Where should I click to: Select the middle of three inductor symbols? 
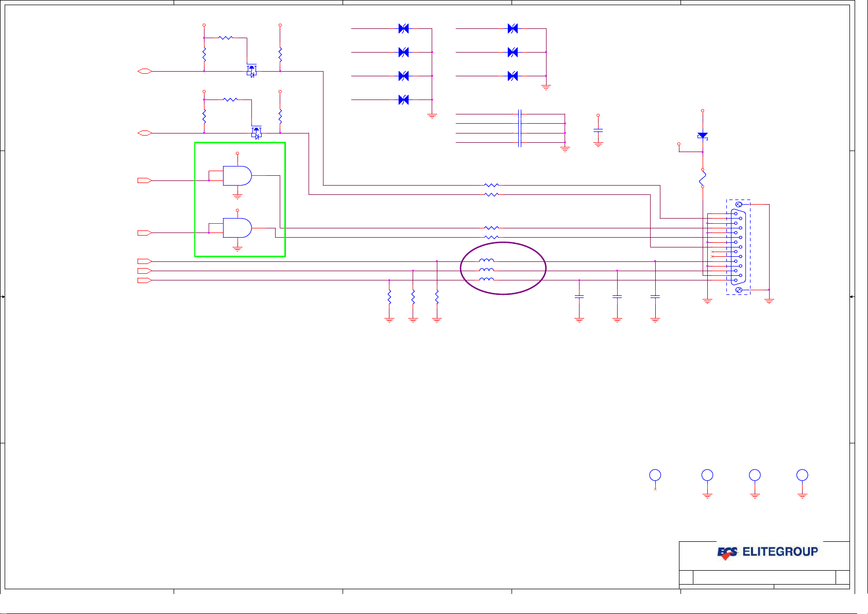(487, 270)
